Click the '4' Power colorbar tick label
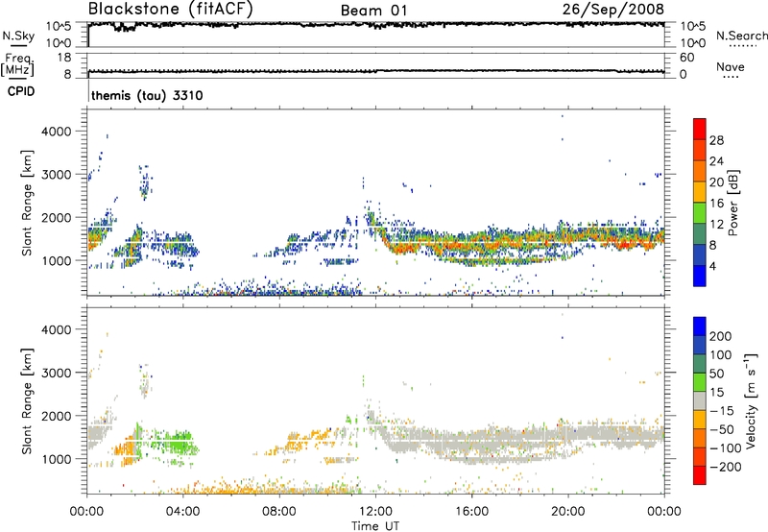 click(712, 266)
